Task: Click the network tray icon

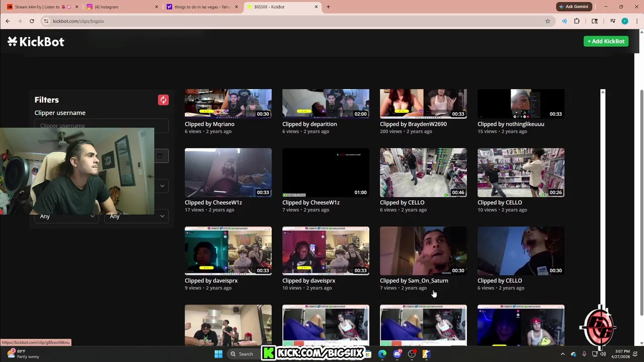Action: point(594,354)
